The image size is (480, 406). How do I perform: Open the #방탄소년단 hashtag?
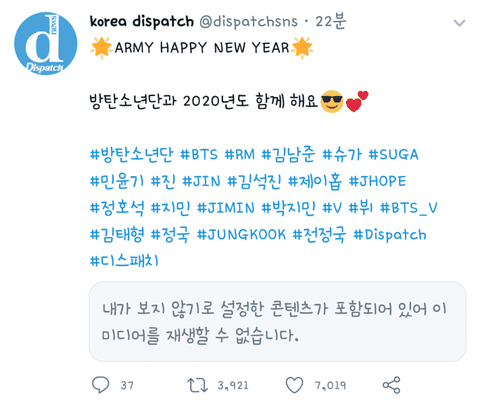point(132,155)
